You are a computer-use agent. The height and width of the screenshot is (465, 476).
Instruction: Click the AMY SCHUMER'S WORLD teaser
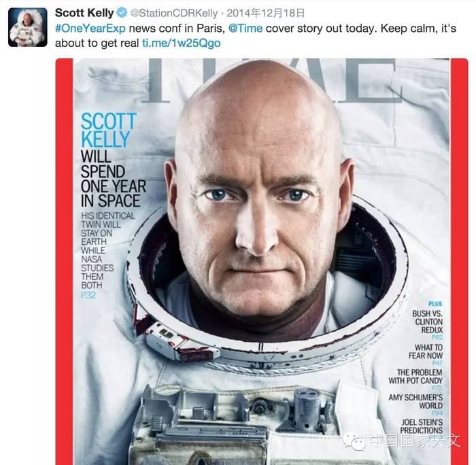[415, 401]
